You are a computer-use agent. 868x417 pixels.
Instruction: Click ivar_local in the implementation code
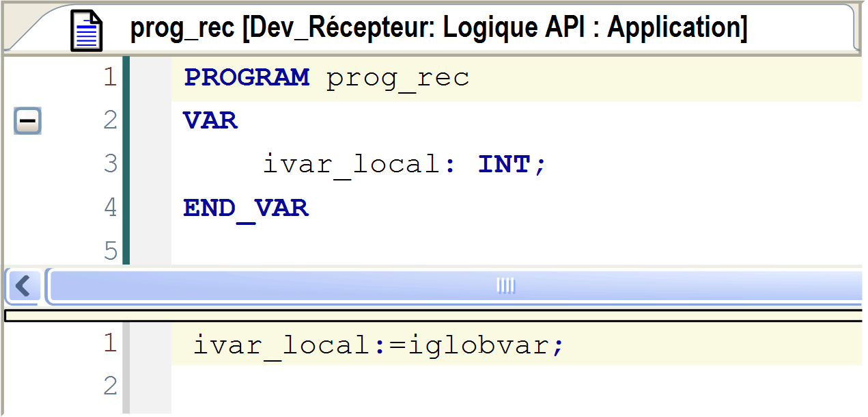pyautogui.click(x=281, y=345)
